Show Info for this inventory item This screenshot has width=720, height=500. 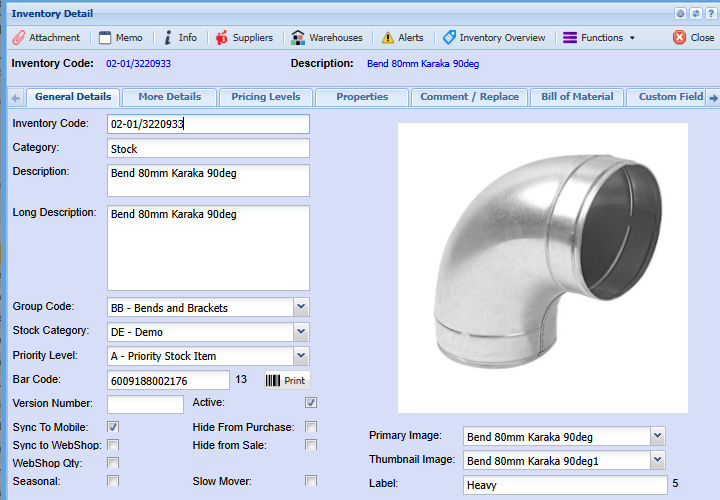[x=180, y=38]
